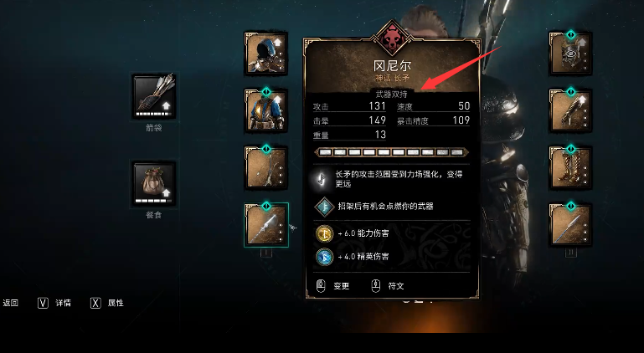Open the rations pouch (餐食) slot

coord(154,183)
